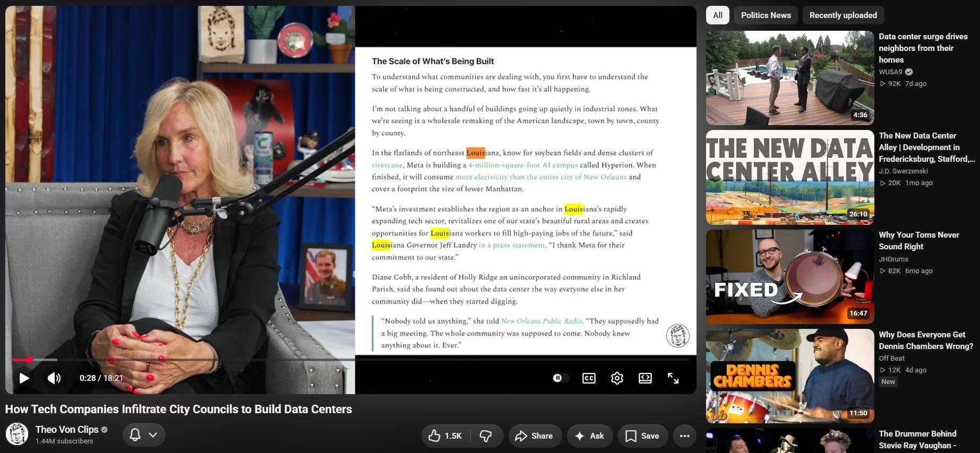980x453 pixels.
Task: Select the Politics News filter chip
Action: pyautogui.click(x=766, y=15)
